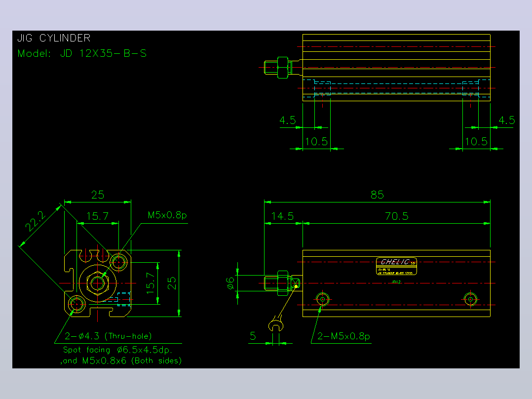Viewport: 532px width, 399px height.
Task: Select the ,and M5x0.8x6 (Both sides) note
Action: point(121,360)
